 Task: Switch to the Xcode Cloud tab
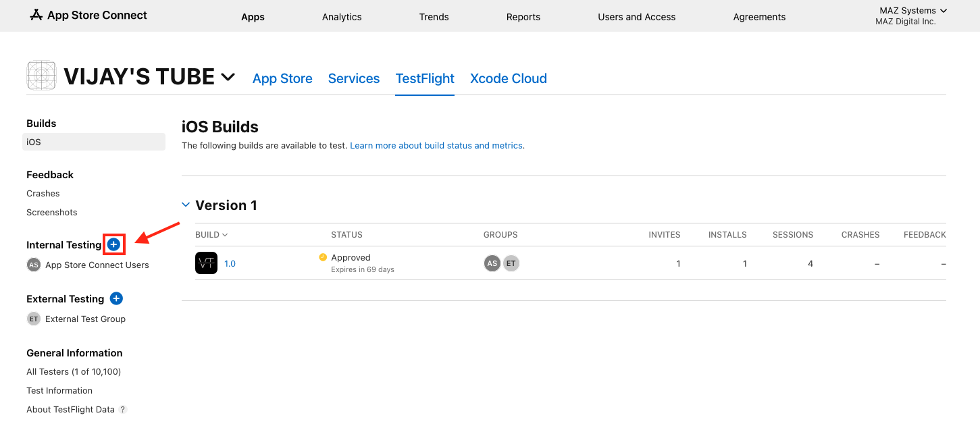(509, 78)
